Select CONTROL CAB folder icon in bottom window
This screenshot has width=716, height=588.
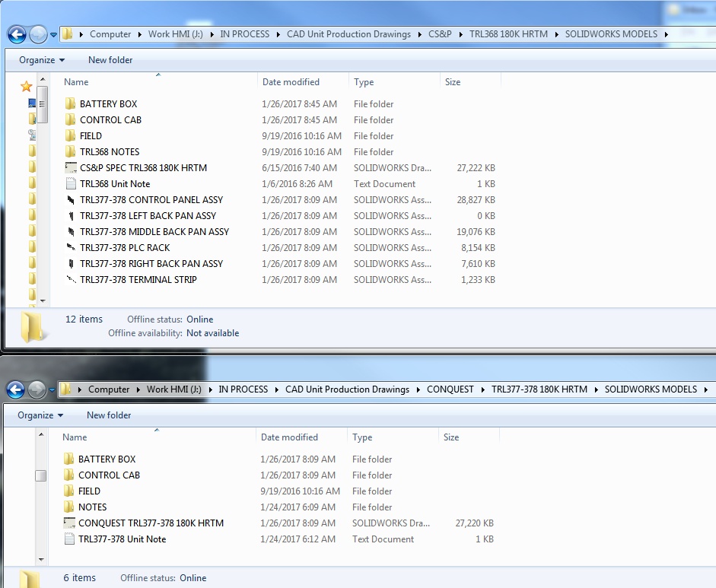coord(68,475)
